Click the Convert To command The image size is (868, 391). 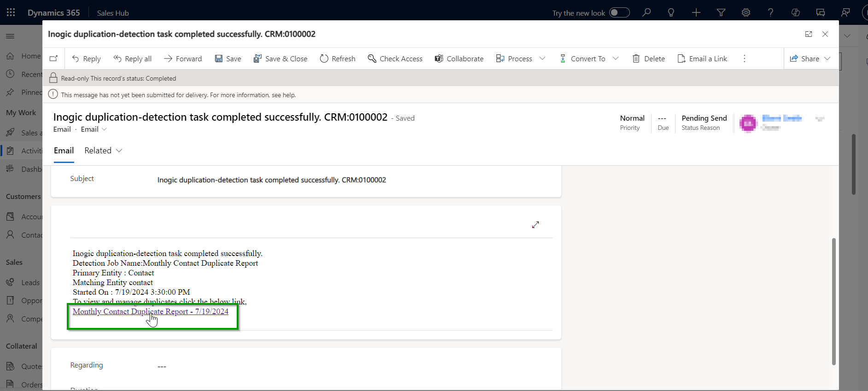click(x=582, y=58)
